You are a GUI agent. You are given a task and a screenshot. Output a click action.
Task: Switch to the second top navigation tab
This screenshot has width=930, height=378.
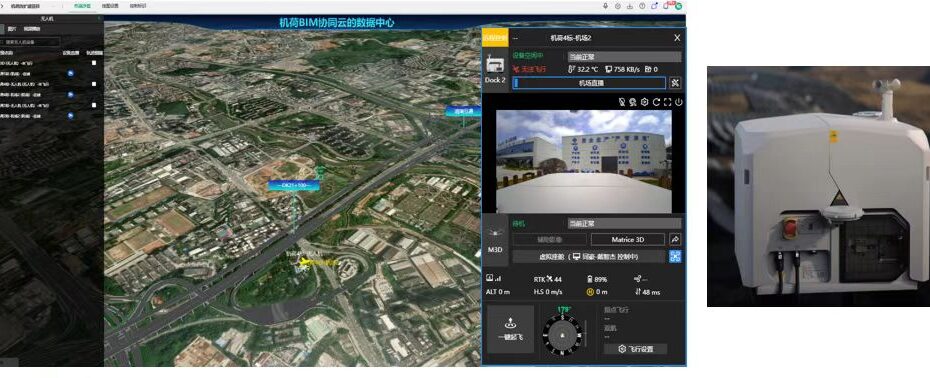tap(110, 6)
